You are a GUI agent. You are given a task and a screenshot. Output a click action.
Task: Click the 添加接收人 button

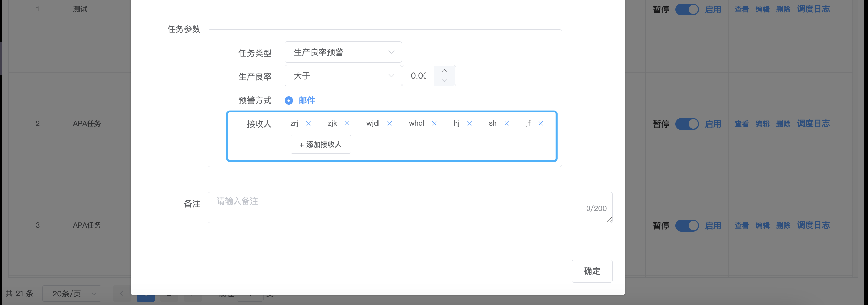coord(320,144)
